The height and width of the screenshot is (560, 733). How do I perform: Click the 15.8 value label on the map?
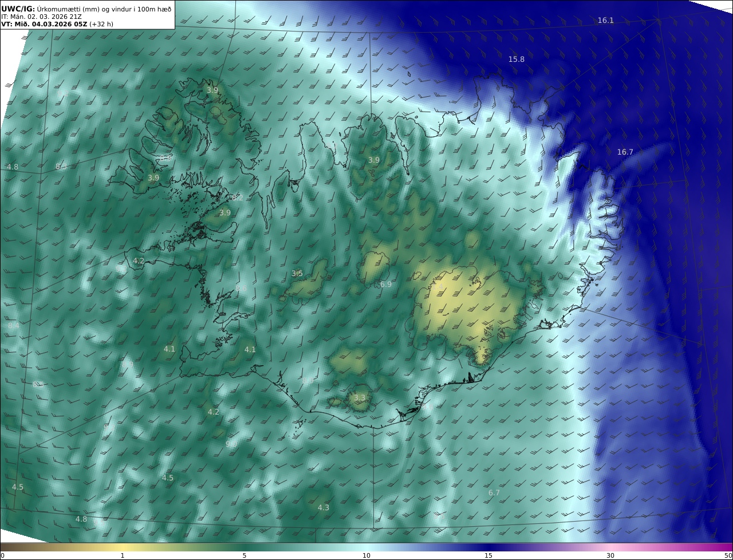pyautogui.click(x=517, y=60)
